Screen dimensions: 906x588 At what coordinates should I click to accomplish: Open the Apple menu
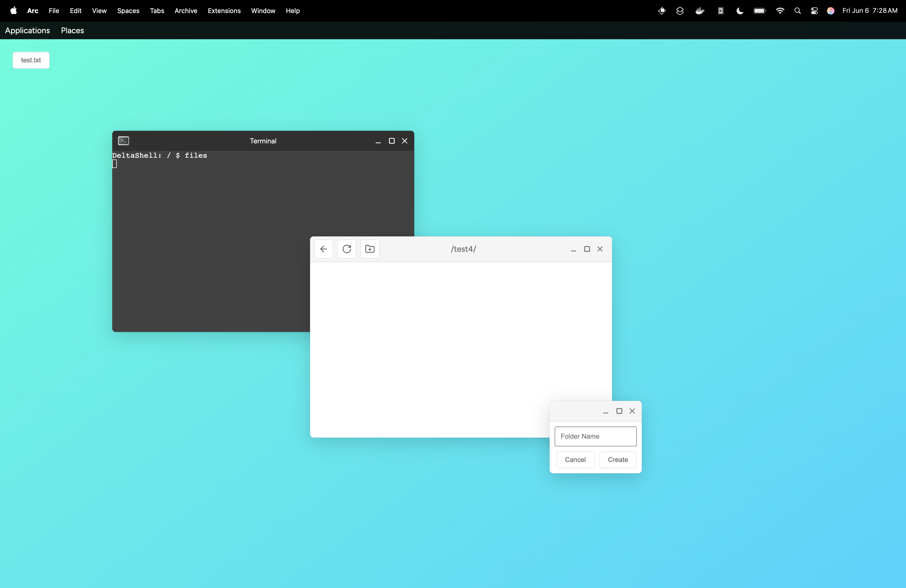(14, 11)
